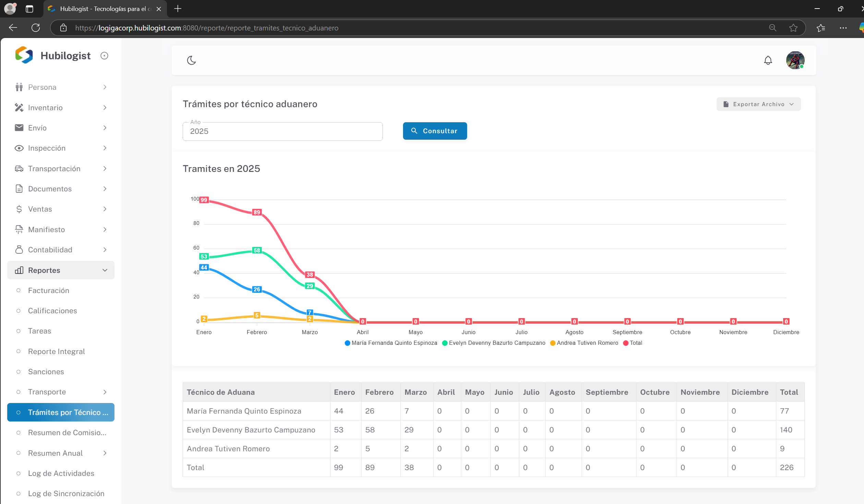Open the user profile avatar
The image size is (864, 504).
click(x=795, y=60)
